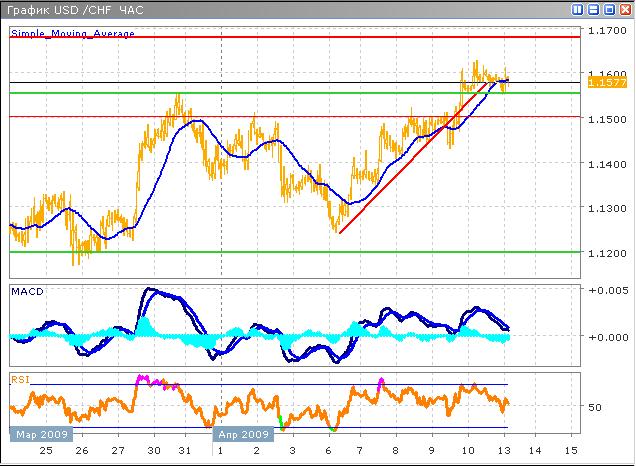Select the RSI indicator label
Image resolution: width=636 pixels, height=466 pixels.
pyautogui.click(x=19, y=379)
